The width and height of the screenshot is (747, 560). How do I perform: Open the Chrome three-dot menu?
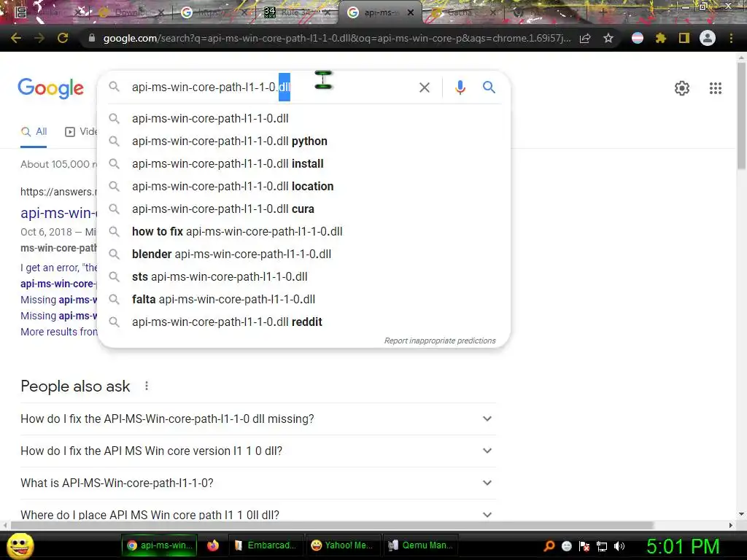[x=731, y=38]
